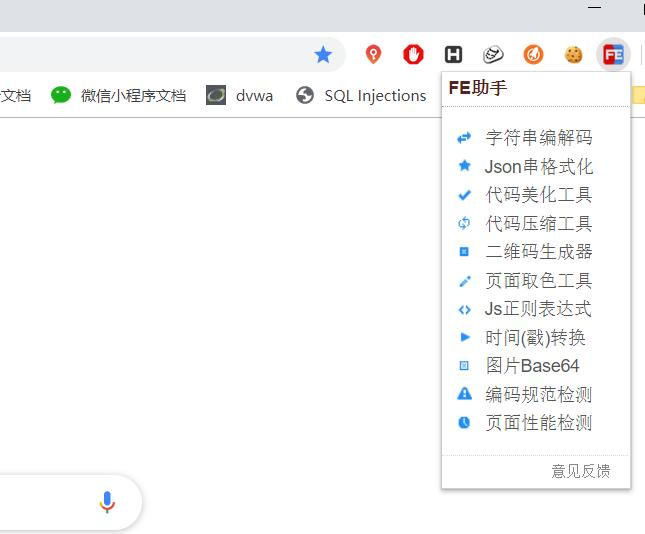Screen dimensions: 645x534
Task: Click the blue bookmark star icon
Action: click(x=323, y=54)
